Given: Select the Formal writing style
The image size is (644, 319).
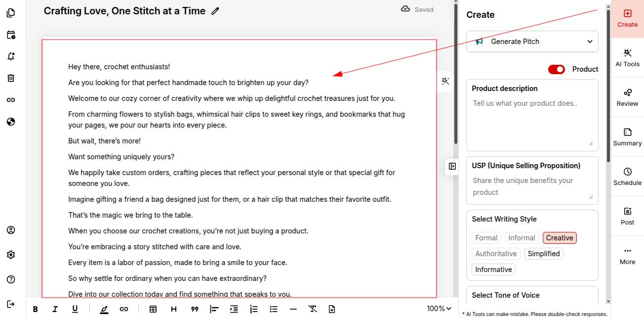Looking at the screenshot, I should coord(486,238).
